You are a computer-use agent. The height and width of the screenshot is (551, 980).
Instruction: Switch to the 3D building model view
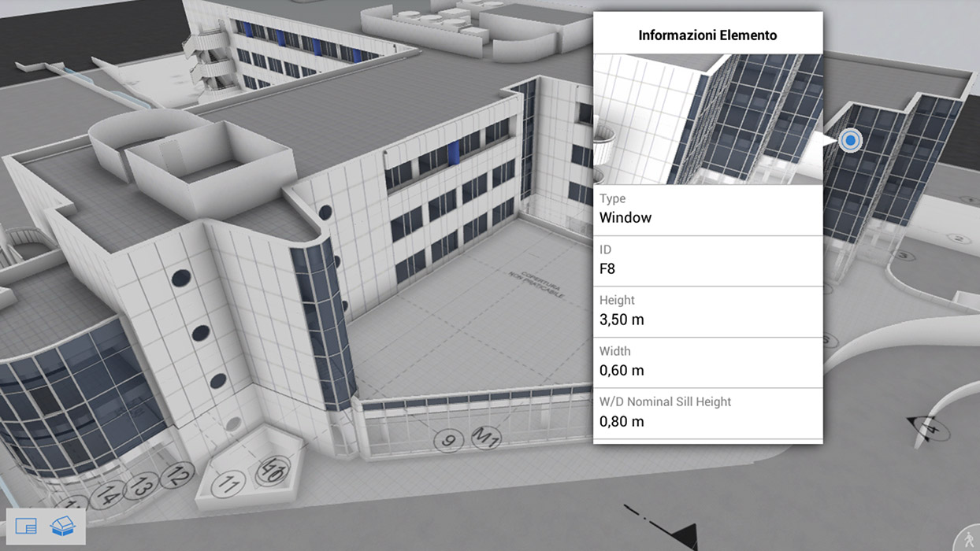click(62, 525)
